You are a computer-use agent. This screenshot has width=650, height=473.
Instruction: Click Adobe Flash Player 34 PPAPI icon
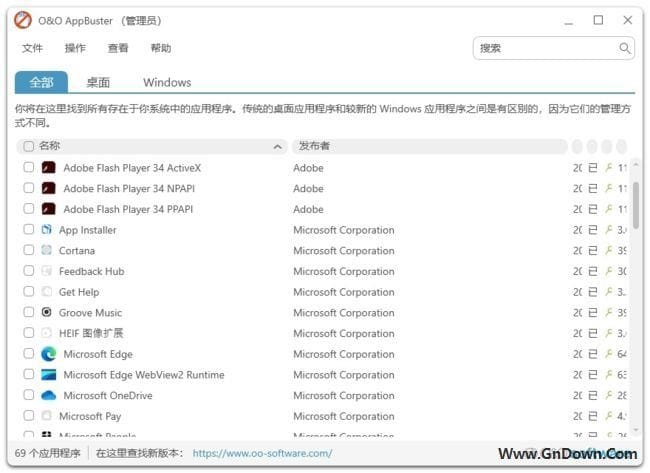click(49, 209)
